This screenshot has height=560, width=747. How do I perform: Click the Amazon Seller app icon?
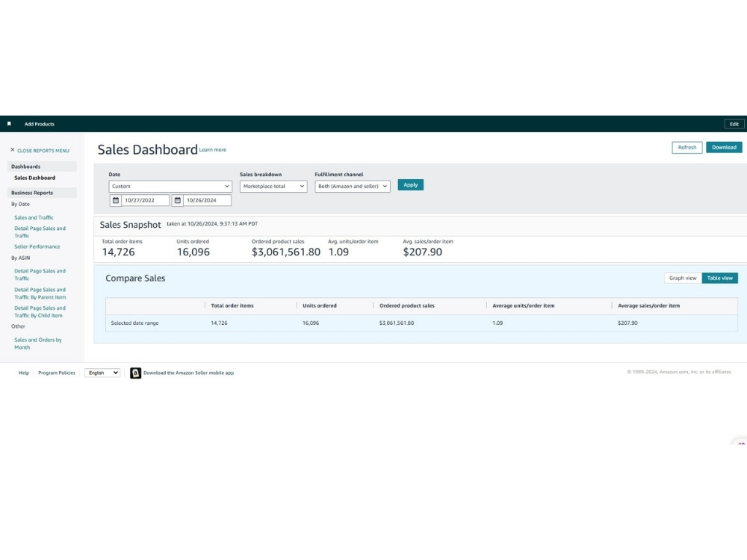click(x=135, y=373)
